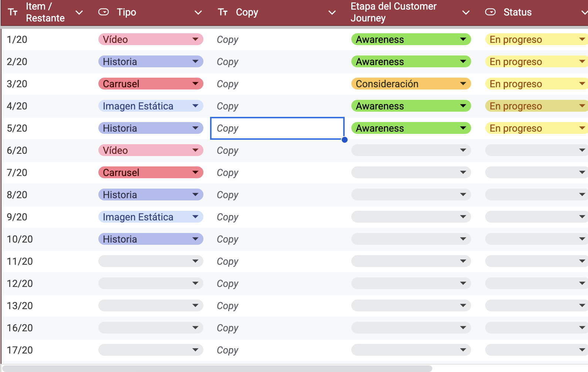
Task: Open the Item / Restante column menu chevron
Action: 79,13
